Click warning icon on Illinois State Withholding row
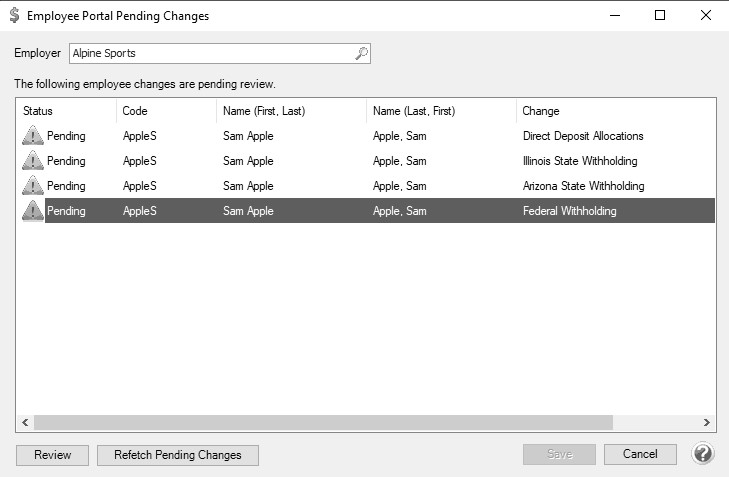This screenshot has height=477, width=729. 33,161
